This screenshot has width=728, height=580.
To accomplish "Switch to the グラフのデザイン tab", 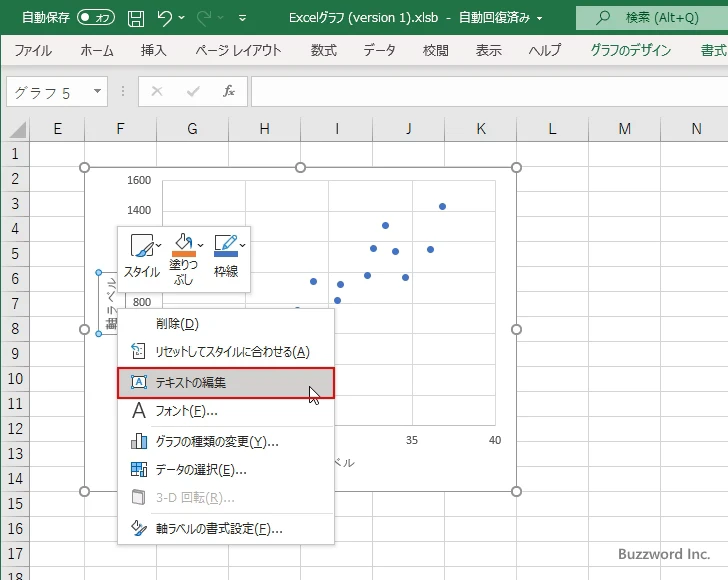I will [630, 50].
